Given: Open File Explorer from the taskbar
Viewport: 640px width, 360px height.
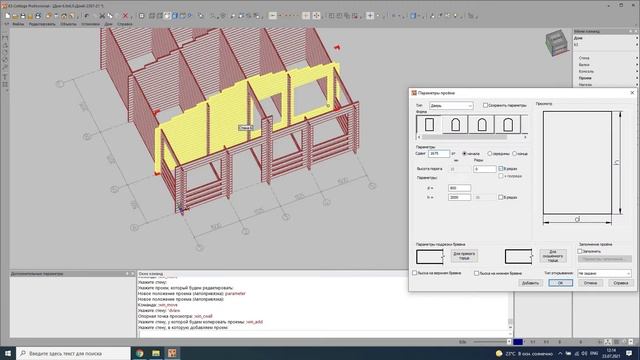Looking at the screenshot, I should (156, 353).
